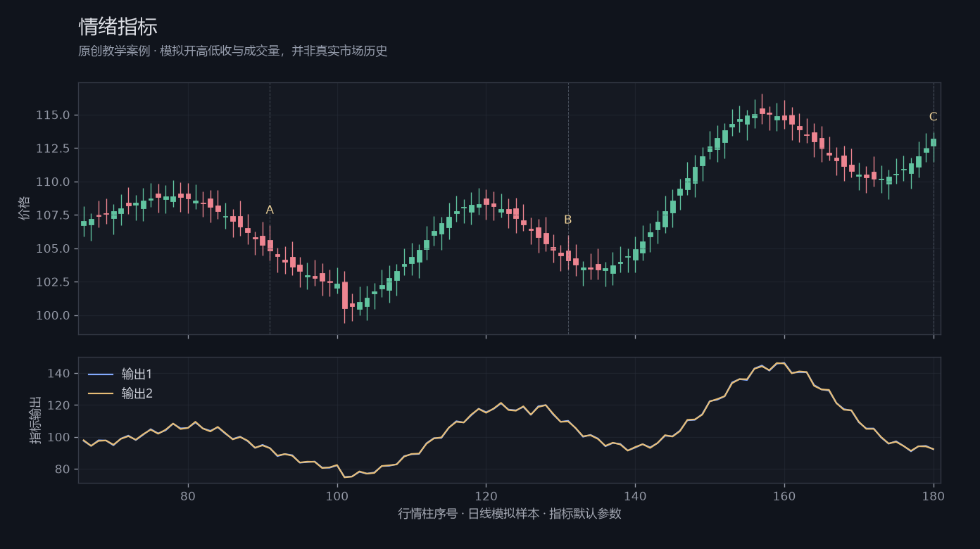Click the price tick 110.0

pos(53,182)
